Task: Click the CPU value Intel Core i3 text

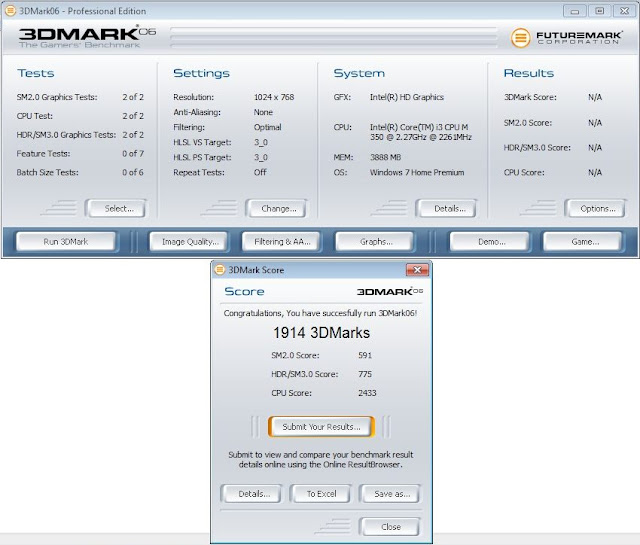Action: tap(420, 132)
